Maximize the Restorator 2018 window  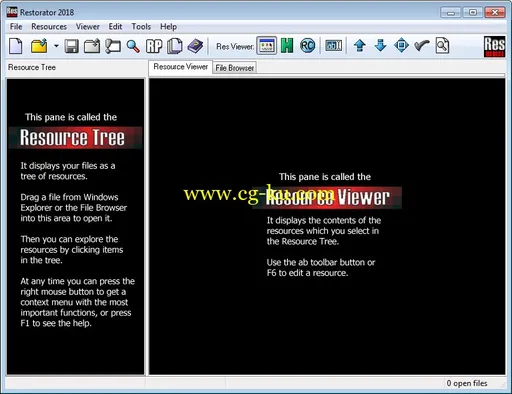coord(473,13)
